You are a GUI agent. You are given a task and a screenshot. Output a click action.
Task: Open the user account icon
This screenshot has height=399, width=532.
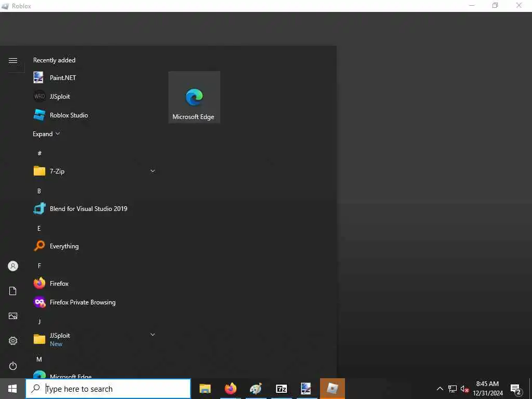13,266
